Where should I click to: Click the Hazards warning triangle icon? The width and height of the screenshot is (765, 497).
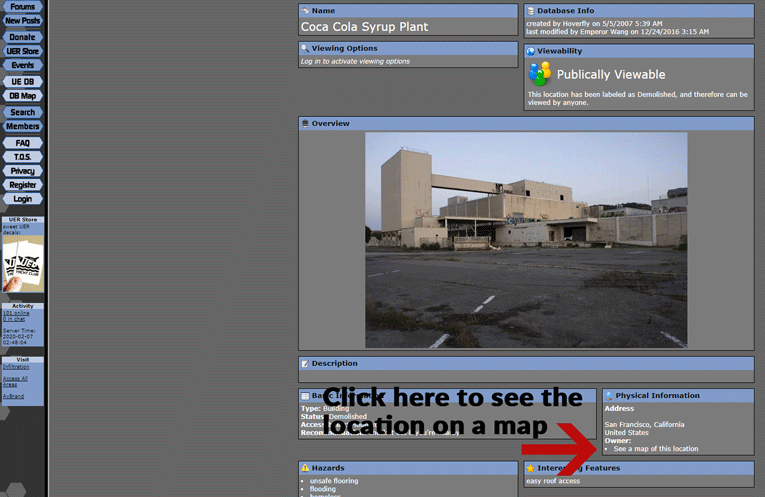tap(305, 468)
